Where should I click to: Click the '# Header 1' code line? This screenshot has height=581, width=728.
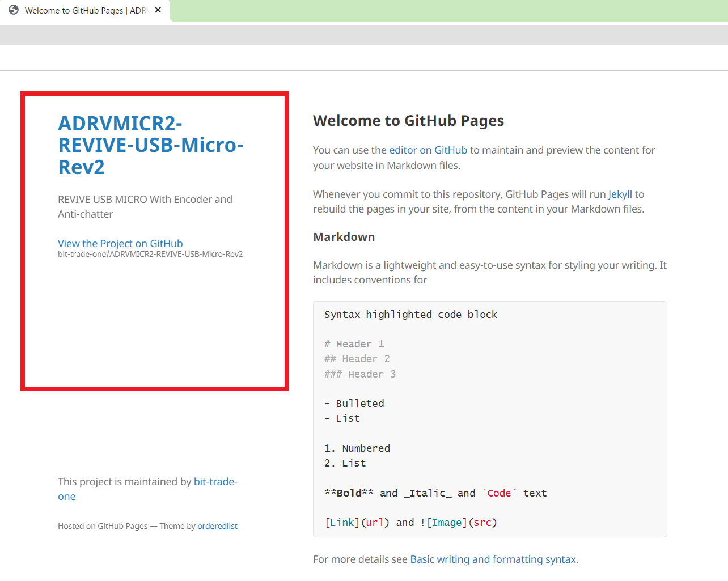click(354, 344)
